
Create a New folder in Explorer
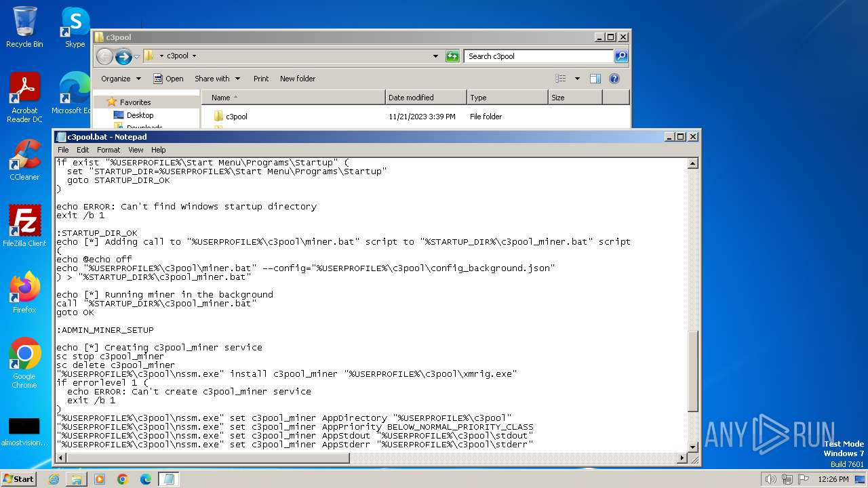tap(298, 79)
